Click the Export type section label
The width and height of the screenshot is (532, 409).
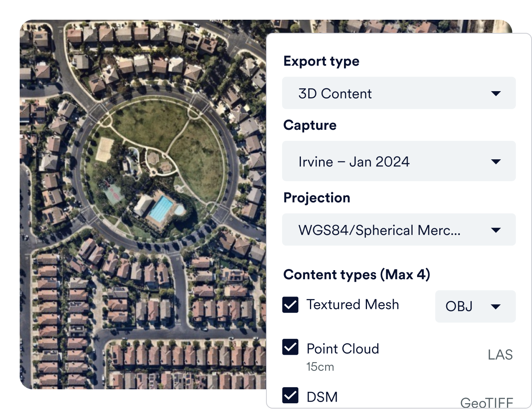coord(321,61)
